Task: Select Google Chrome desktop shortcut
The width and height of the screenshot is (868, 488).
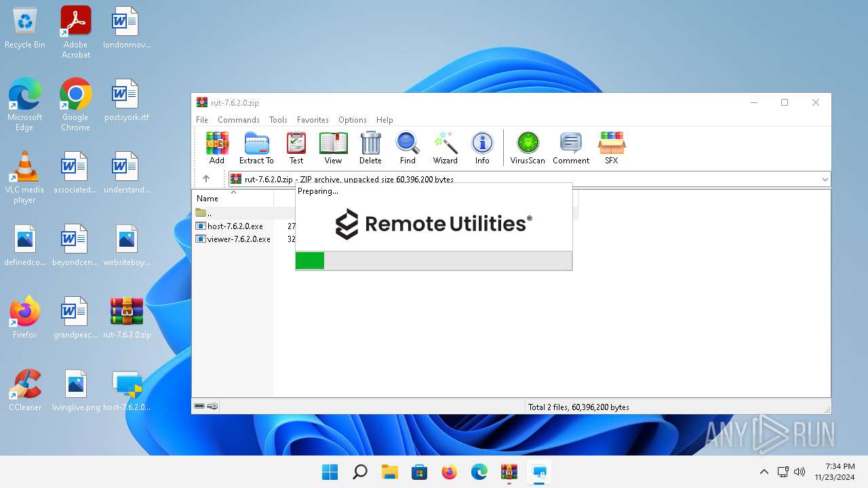Action: pyautogui.click(x=76, y=104)
